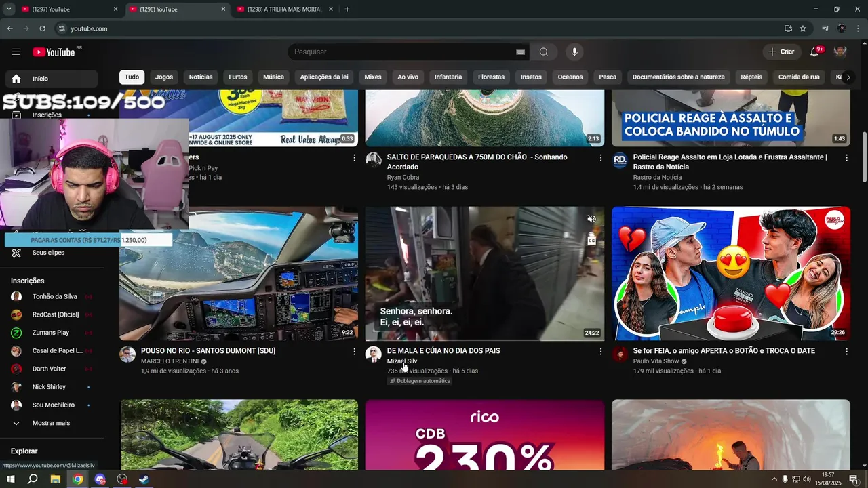Select the Documentários sobre a natureza chip
868x488 pixels.
pos(678,77)
